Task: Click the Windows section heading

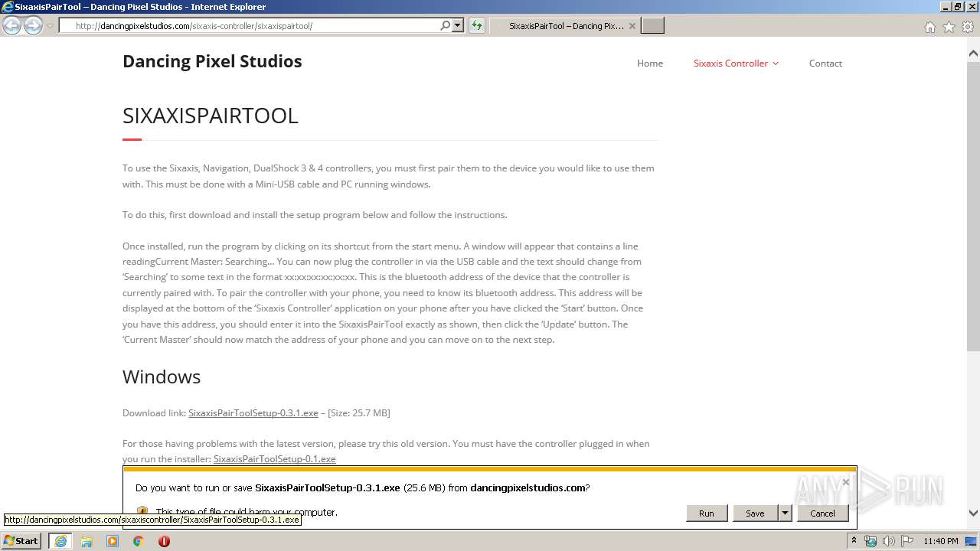Action: (162, 377)
